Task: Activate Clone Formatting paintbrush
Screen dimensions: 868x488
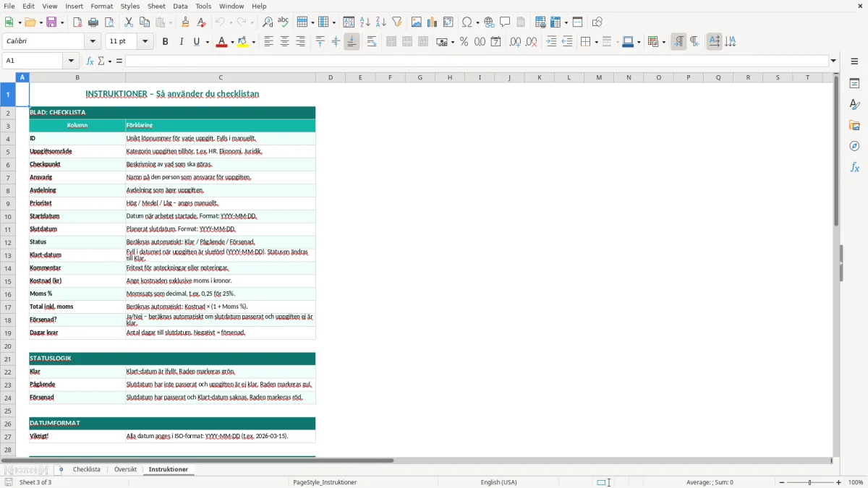Action: click(x=185, y=22)
